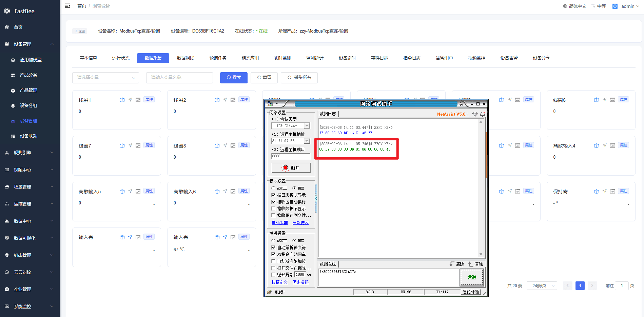
Task: Expand the 规则引擎 sidebar menu
Action: pos(30,153)
